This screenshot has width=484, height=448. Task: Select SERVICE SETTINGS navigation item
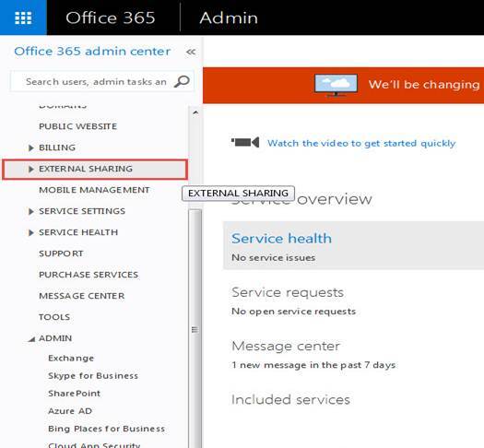(82, 211)
